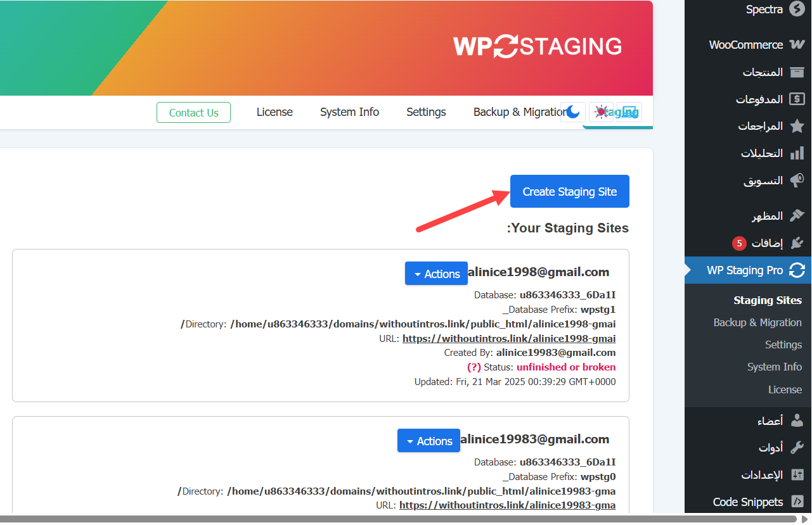
Task: Open products via the archive box icon
Action: point(797,72)
